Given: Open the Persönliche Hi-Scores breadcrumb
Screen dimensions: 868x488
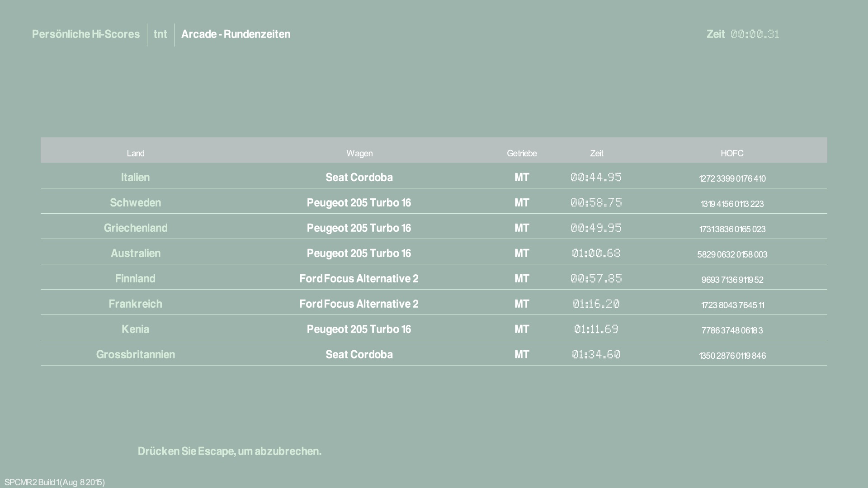Looking at the screenshot, I should click(86, 34).
